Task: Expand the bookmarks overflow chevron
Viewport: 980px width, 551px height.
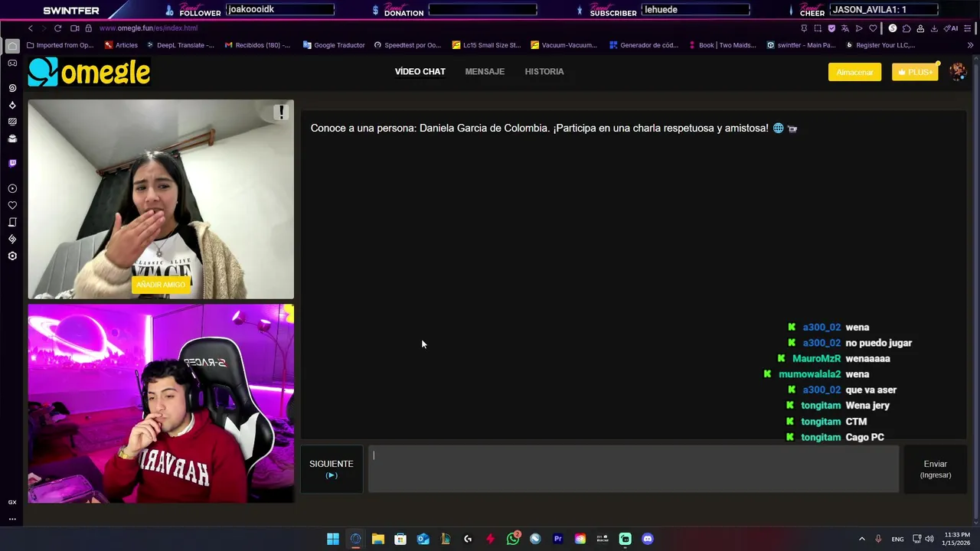Action: (x=970, y=45)
